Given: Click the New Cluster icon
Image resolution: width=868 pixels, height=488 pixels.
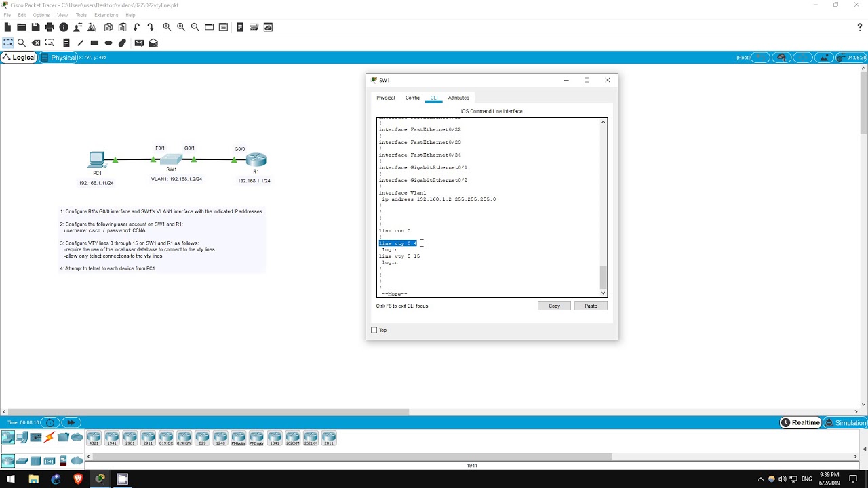Looking at the screenshot, I should point(781,58).
